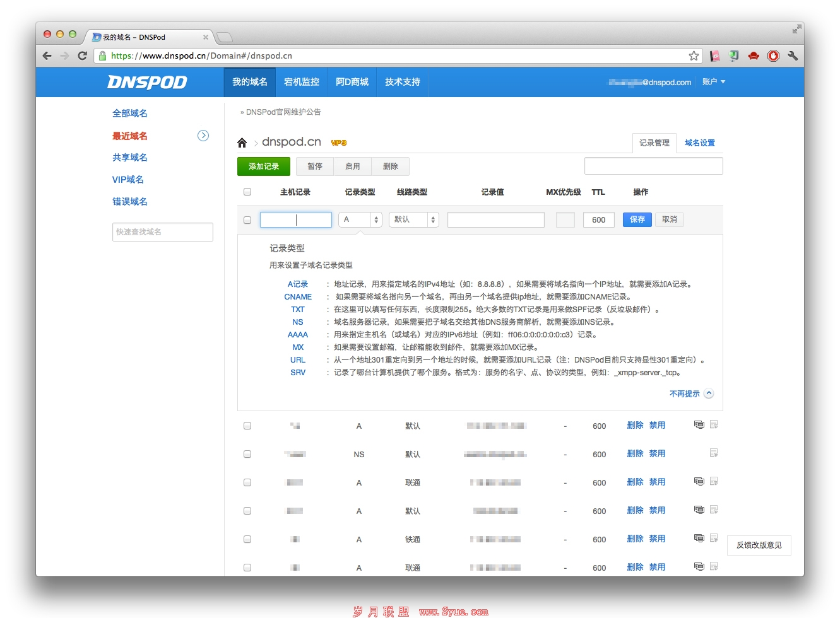Click the monitor icon on the topmost record row
This screenshot has height=618, width=840.
[699, 424]
